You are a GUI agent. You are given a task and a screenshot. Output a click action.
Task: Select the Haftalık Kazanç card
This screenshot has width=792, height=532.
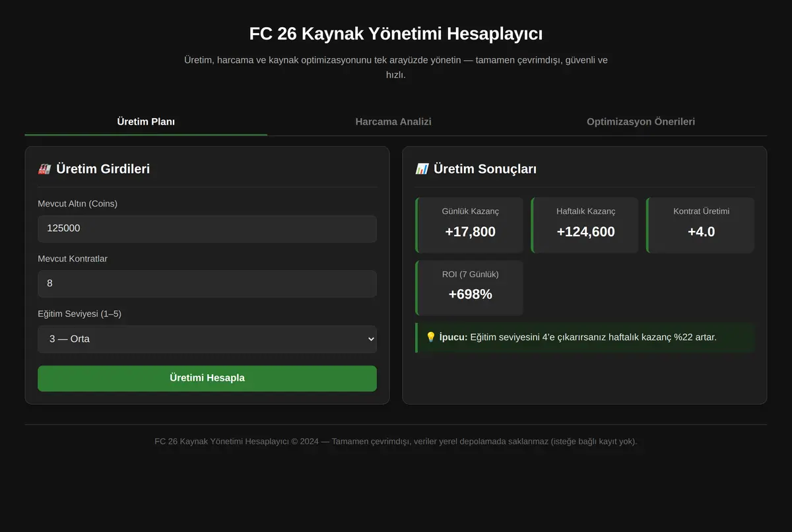585,225
